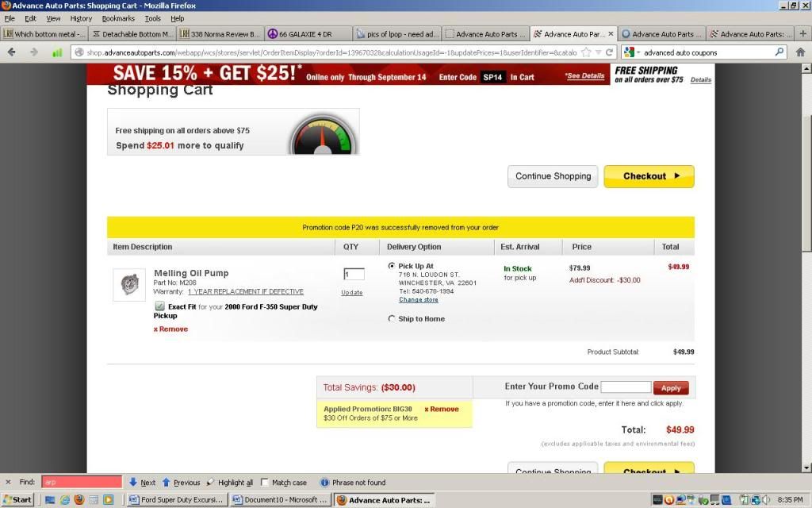Image resolution: width=812 pixels, height=508 pixels.
Task: Open the Ford Super Duty Excursi... taskbar window
Action: point(177,500)
